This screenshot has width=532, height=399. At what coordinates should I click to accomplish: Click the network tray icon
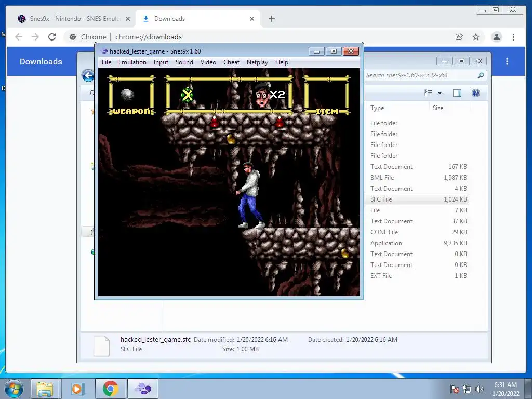467,389
